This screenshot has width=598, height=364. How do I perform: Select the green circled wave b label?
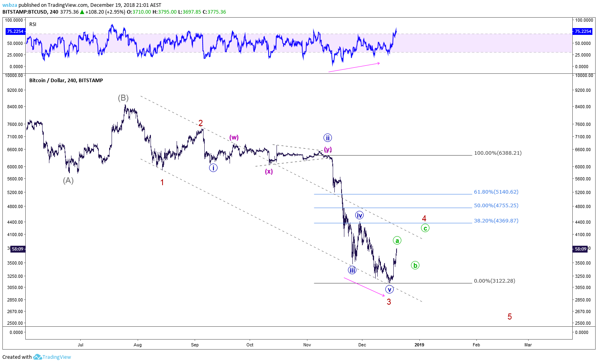415,265
